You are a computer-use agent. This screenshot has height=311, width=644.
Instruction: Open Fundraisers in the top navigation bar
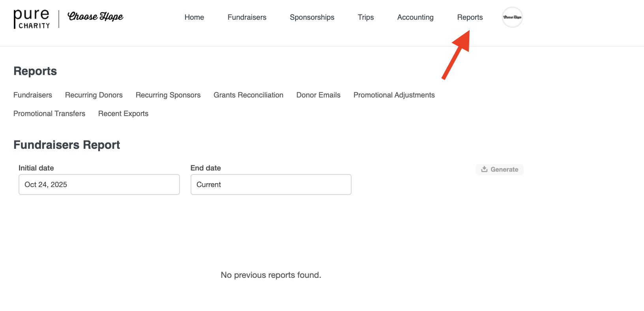coord(247,17)
